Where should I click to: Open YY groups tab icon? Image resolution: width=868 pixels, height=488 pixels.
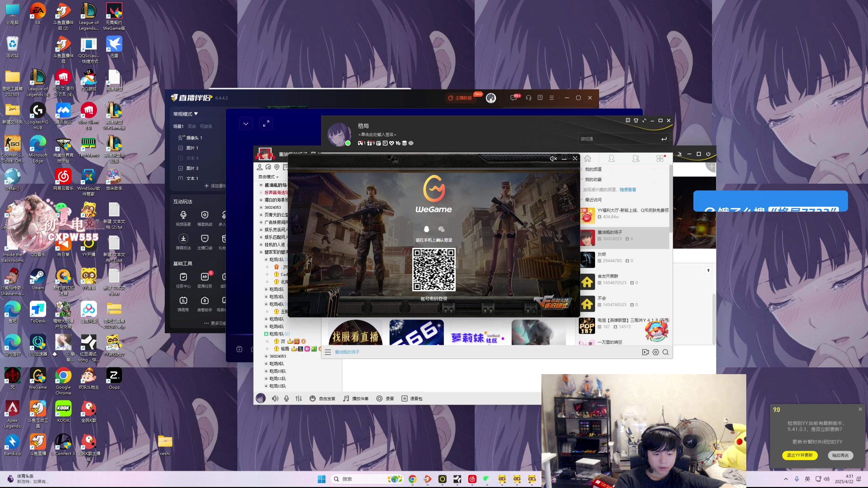(x=636, y=159)
